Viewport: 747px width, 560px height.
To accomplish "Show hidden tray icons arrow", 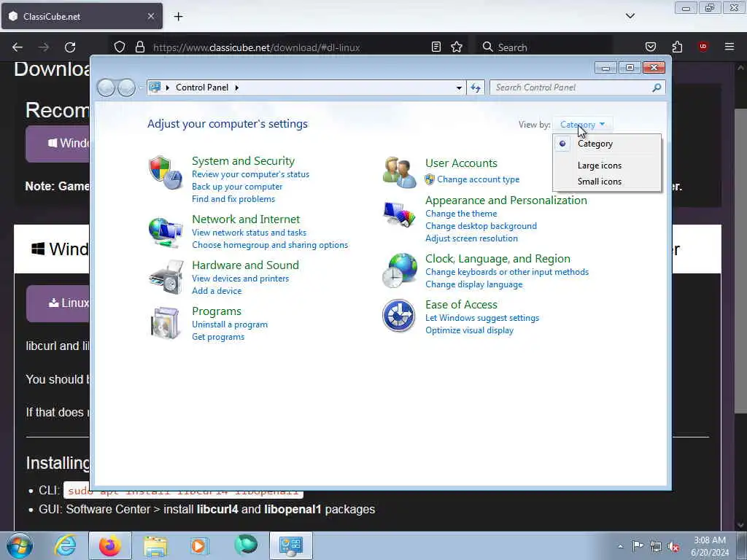I will pos(620,546).
